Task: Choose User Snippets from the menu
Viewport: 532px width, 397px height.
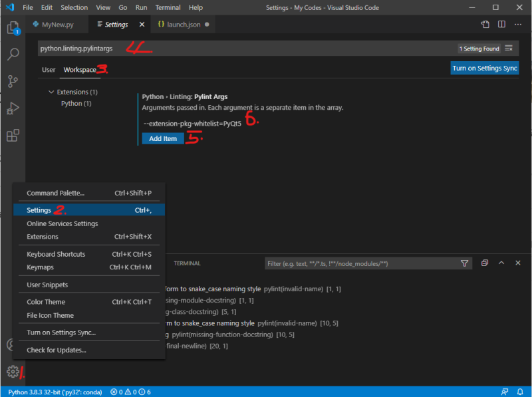Action: click(89, 285)
